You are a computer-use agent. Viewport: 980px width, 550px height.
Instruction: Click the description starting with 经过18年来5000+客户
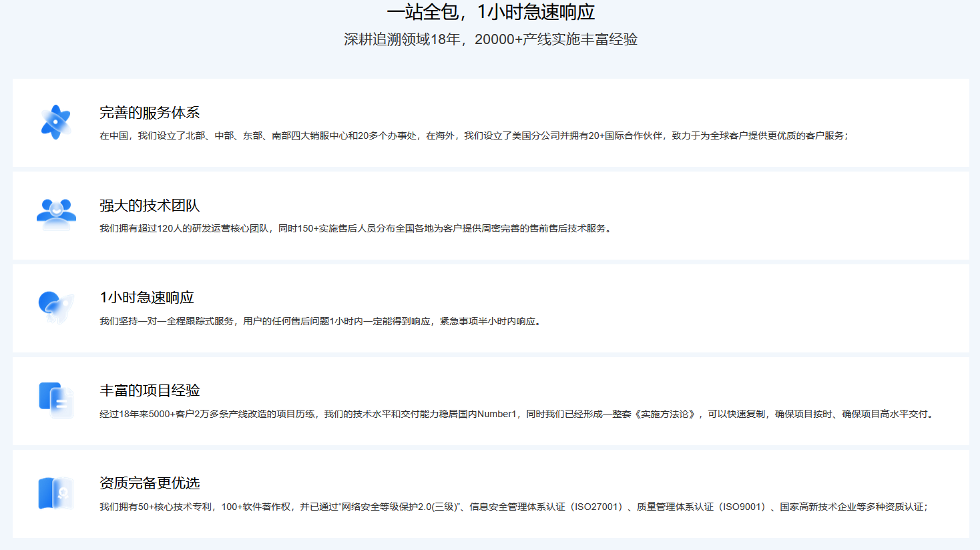[518, 414]
